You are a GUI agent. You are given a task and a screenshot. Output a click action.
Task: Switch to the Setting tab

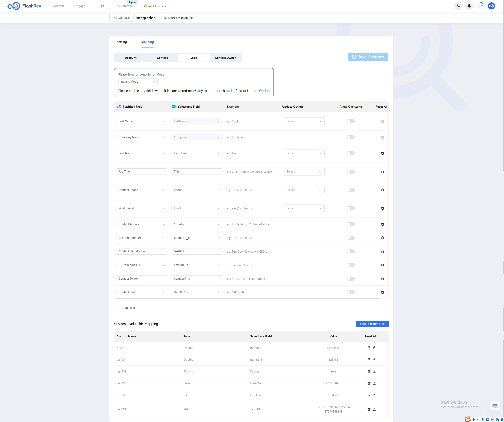point(122,42)
